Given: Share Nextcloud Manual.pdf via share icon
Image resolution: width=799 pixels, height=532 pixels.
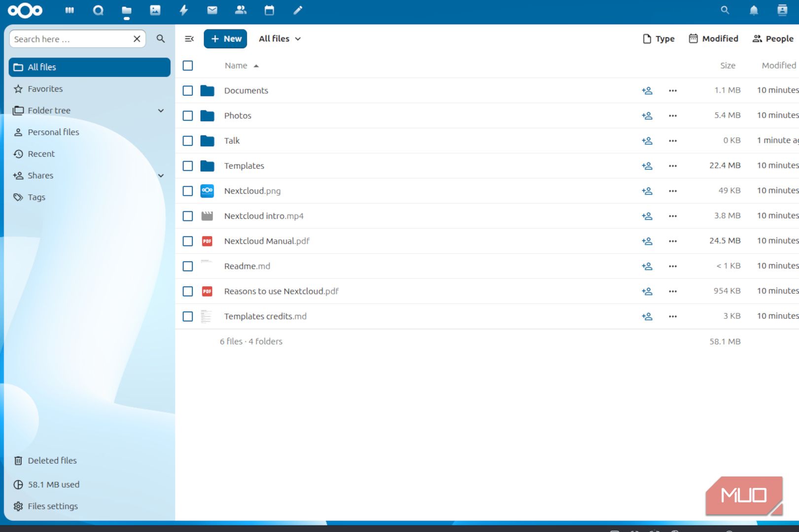Looking at the screenshot, I should click(x=647, y=241).
